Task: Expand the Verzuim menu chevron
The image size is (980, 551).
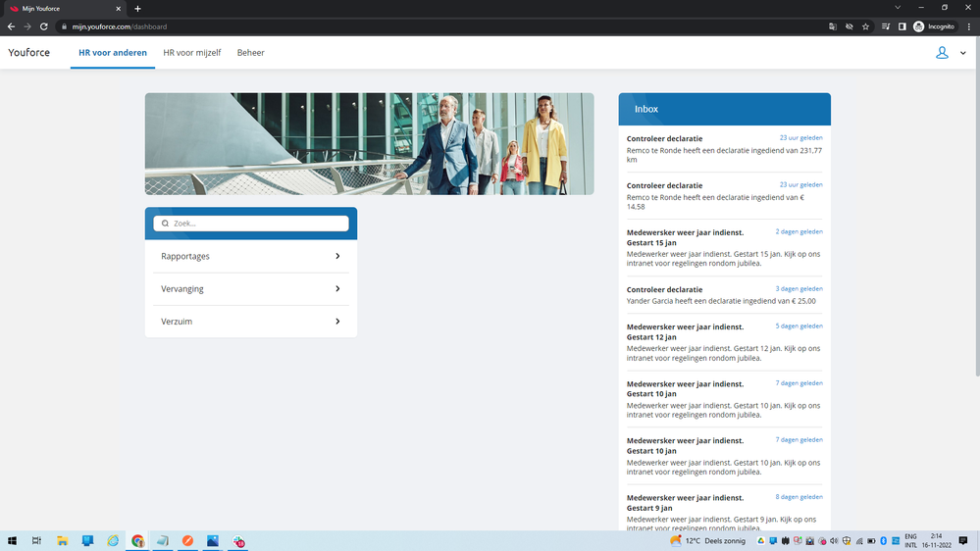Action: tap(337, 322)
